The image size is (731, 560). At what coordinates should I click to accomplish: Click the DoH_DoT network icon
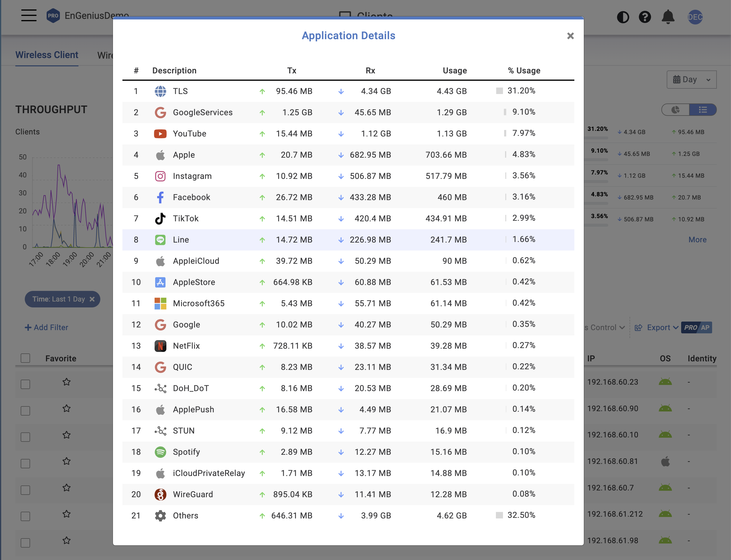[160, 388]
